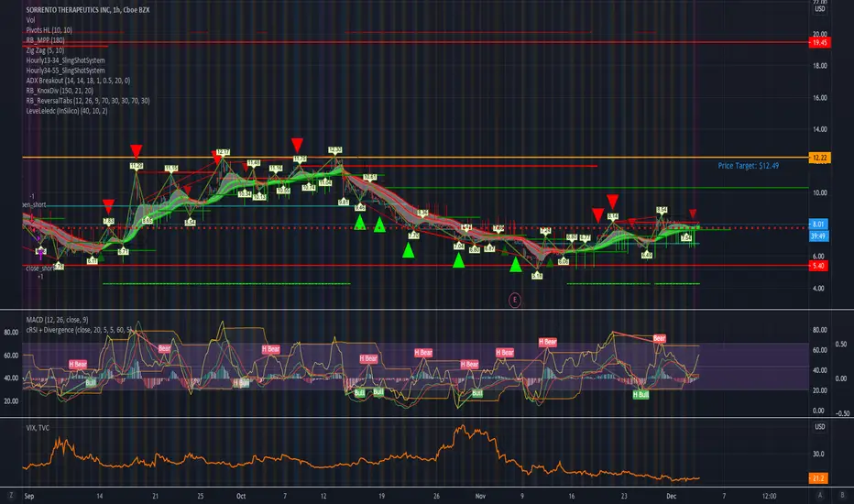Select the RB_KnoxDiv (150, 21, 20) legend

[x=60, y=91]
